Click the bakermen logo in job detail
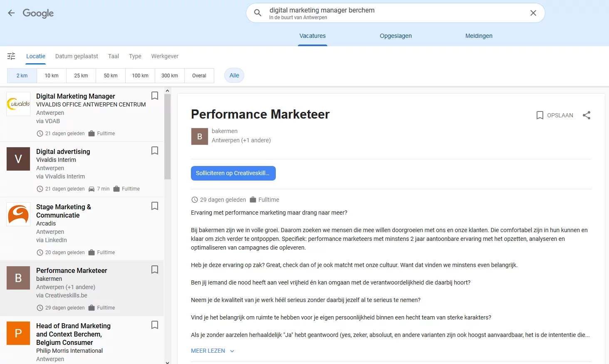The image size is (609, 364). point(200,136)
